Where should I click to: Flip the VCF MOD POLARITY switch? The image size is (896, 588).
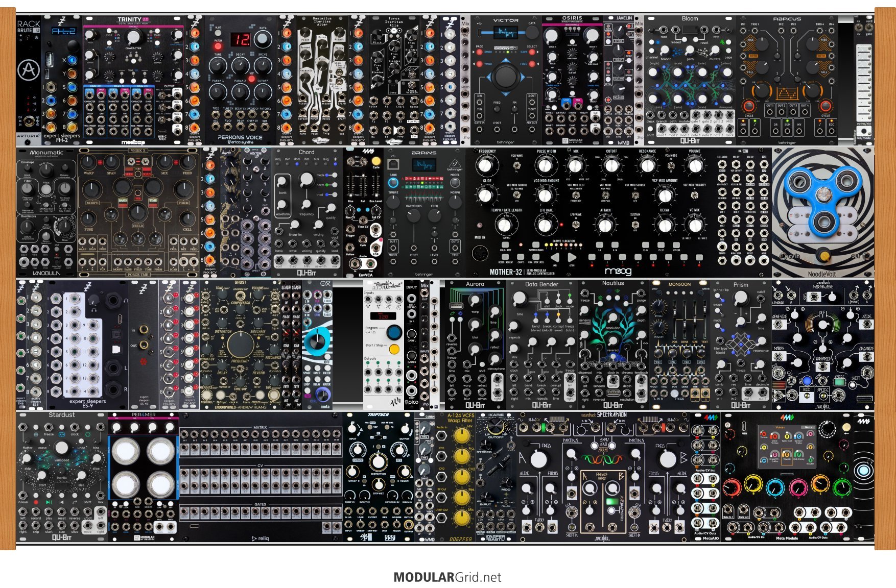(x=694, y=194)
